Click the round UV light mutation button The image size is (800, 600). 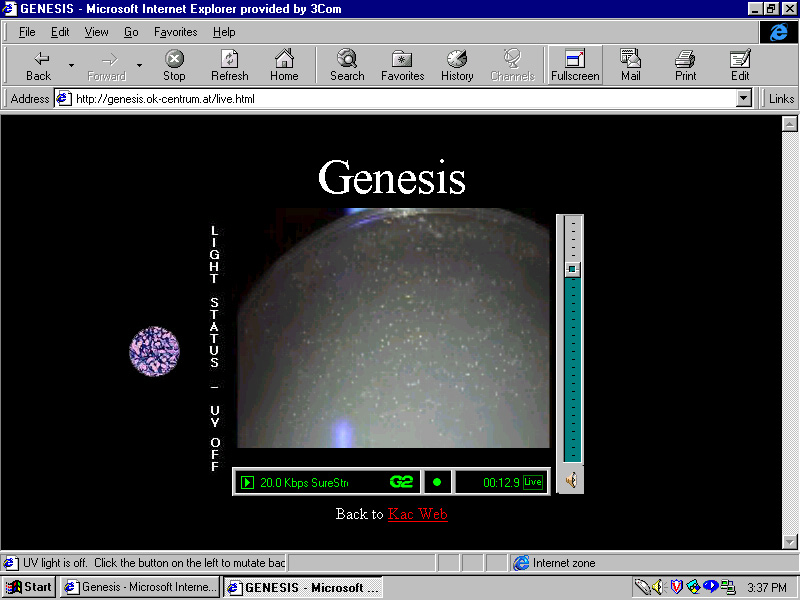pyautogui.click(x=154, y=352)
